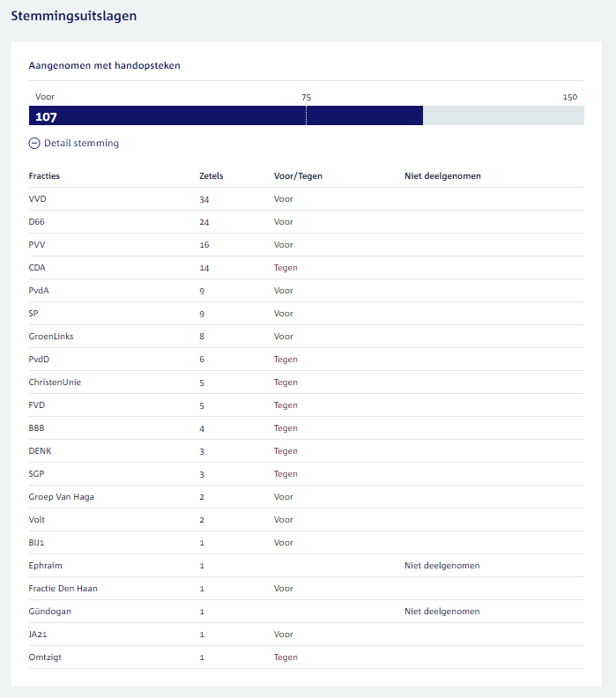Click the CDA faction name

click(37, 268)
